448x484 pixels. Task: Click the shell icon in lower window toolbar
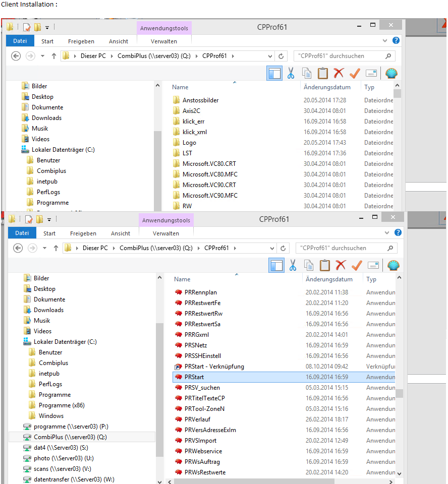pos(393,265)
